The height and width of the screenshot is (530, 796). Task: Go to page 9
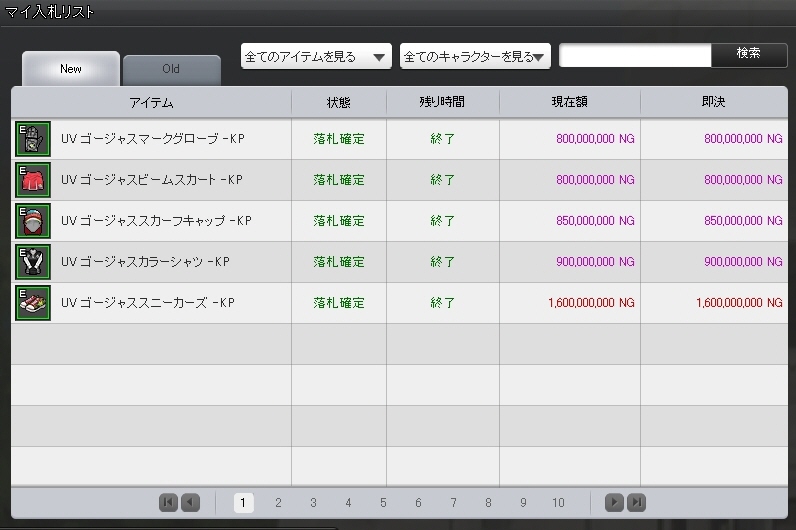[x=523, y=503]
